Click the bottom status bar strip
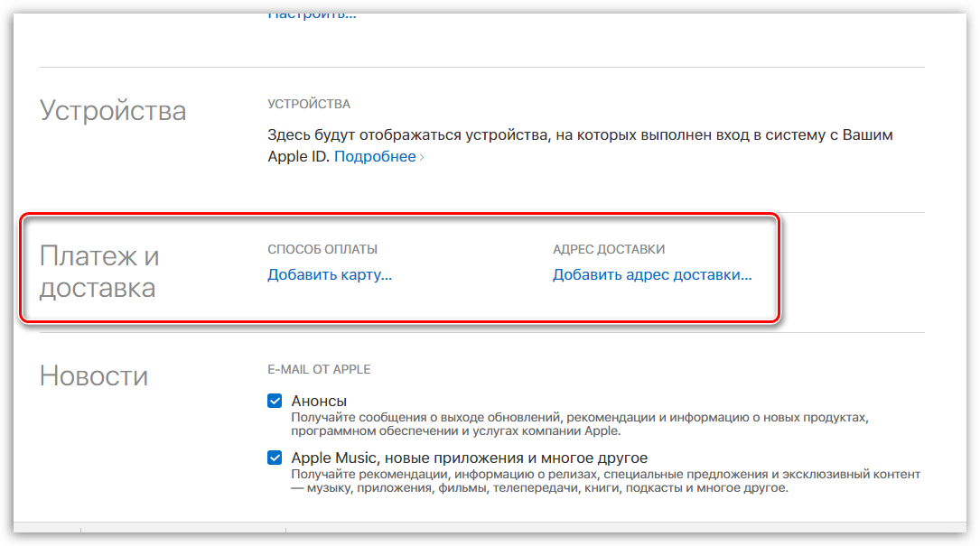This screenshot has width=980, height=546. pos(490,532)
